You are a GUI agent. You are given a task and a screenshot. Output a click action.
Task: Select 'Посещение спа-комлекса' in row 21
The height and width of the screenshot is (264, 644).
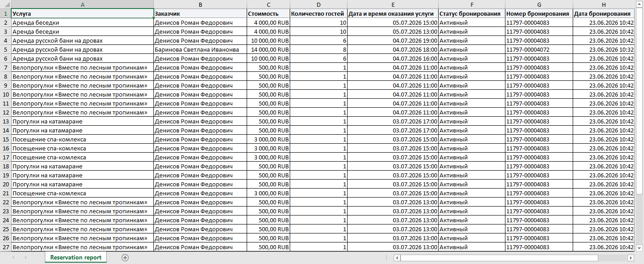coord(83,193)
